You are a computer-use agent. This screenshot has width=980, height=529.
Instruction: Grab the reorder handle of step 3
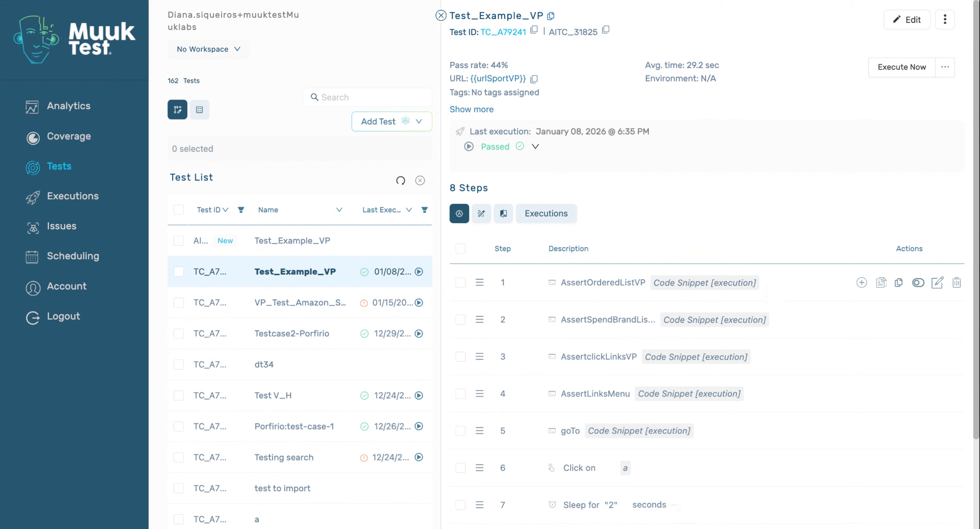pyautogui.click(x=479, y=356)
